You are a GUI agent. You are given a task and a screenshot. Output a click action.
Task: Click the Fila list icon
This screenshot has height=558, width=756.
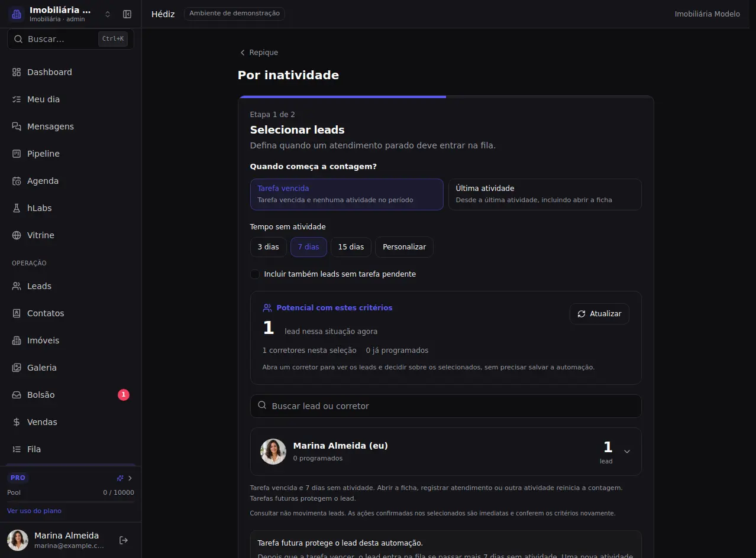coord(17,449)
